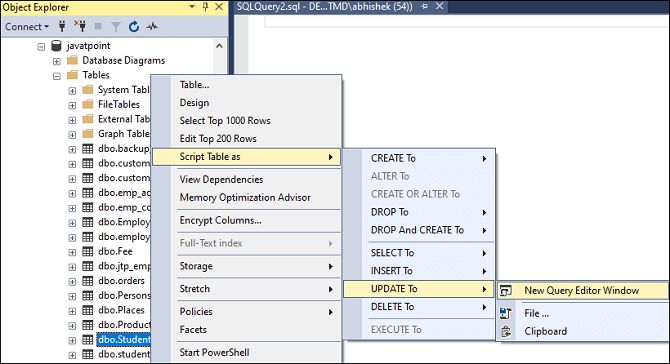Select the dbo.jtp_emp table

124,266
